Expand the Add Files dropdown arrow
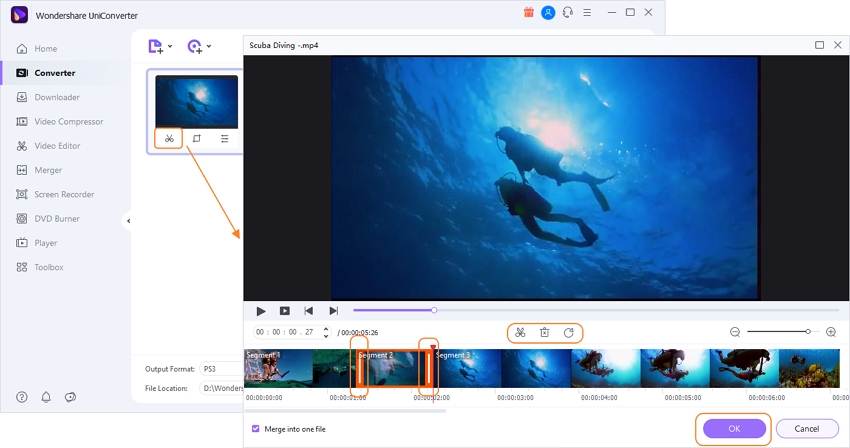The height and width of the screenshot is (448, 850). (170, 47)
